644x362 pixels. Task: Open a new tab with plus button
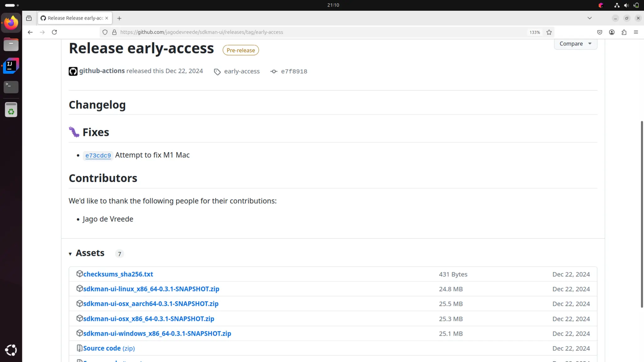[x=119, y=18]
